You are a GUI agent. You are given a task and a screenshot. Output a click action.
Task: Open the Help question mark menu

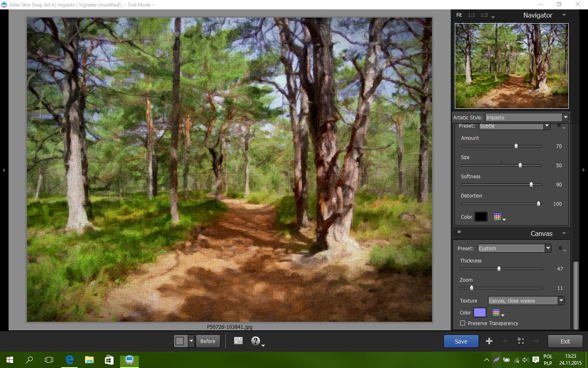tap(256, 341)
